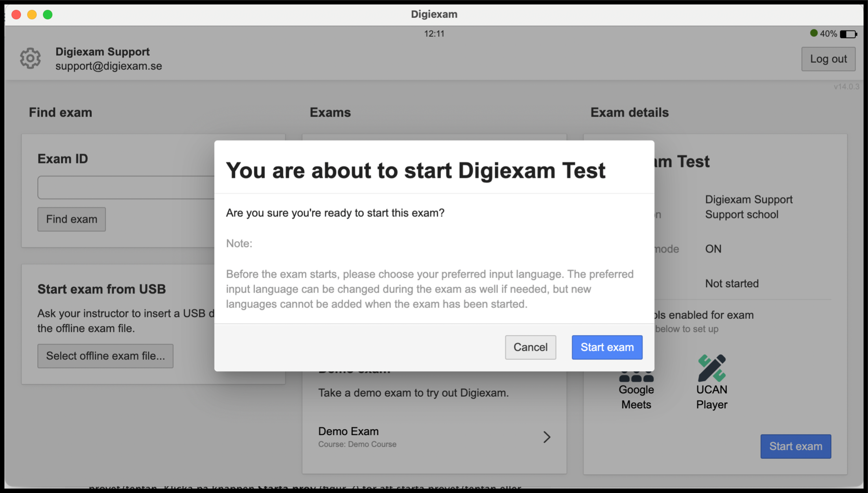Screen dimensions: 868x493
Task: Click the Exams column heading
Action: click(330, 112)
